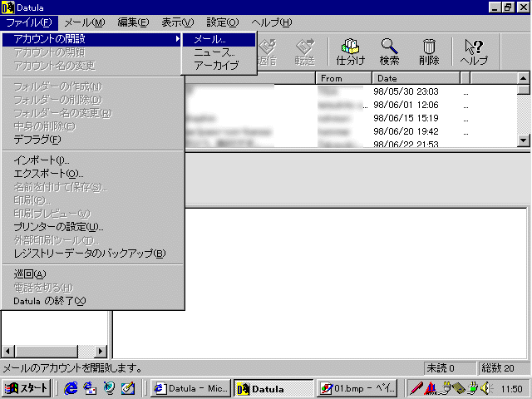Click the 仕分け sort toolbar icon
The width and height of the screenshot is (532, 399).
350,52
